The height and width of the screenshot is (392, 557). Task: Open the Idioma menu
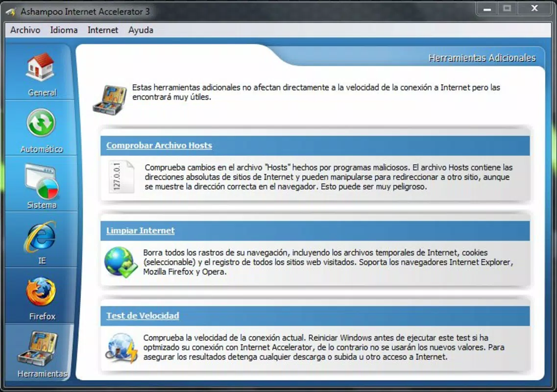click(x=64, y=30)
